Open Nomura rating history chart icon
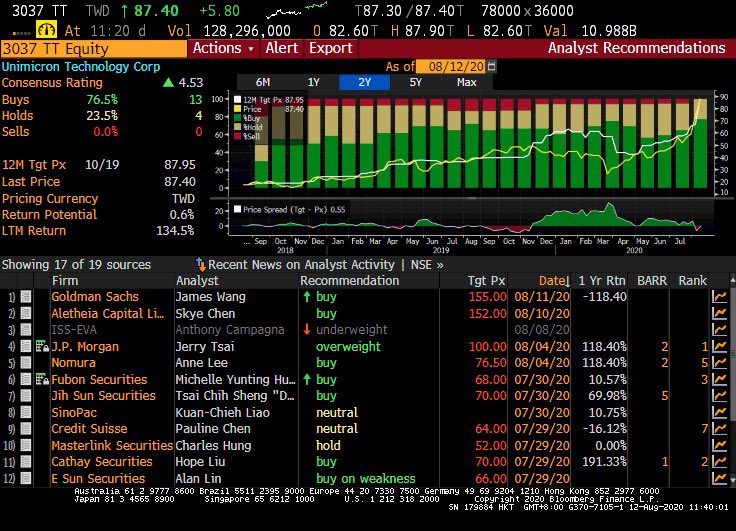This screenshot has width=736, height=531. tap(719, 363)
